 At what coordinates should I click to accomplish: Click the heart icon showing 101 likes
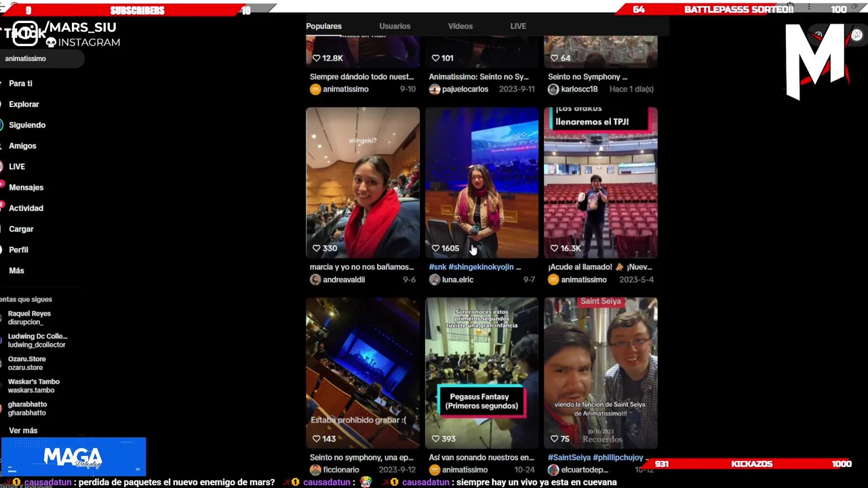point(435,58)
